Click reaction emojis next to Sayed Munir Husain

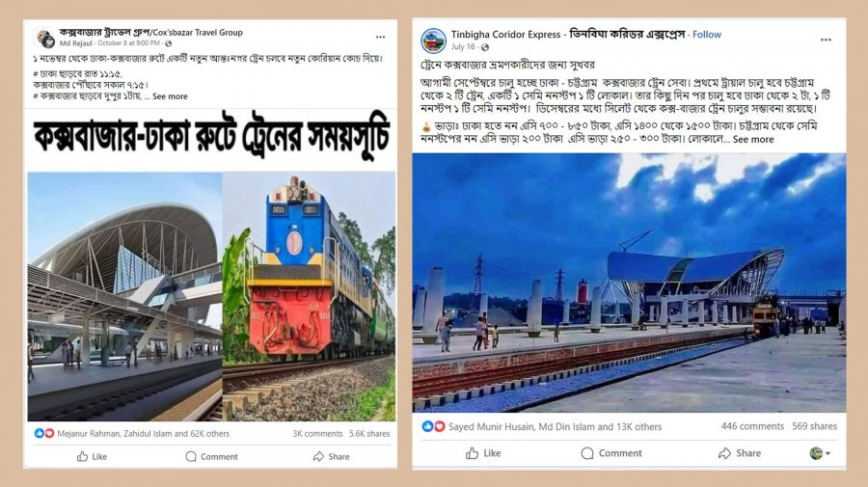point(433,426)
